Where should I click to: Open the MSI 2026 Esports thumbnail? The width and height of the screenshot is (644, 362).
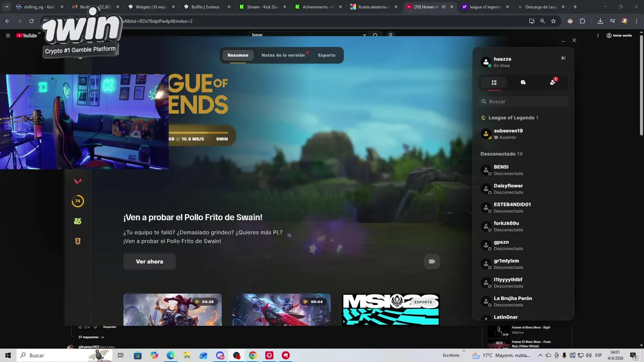tap(391, 310)
